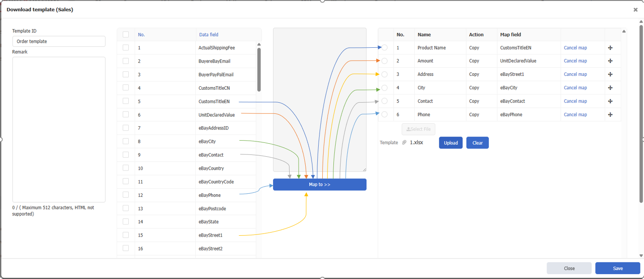The width and height of the screenshot is (644, 279).
Task: Check the box for eBayCountryCode
Action: [x=126, y=181]
